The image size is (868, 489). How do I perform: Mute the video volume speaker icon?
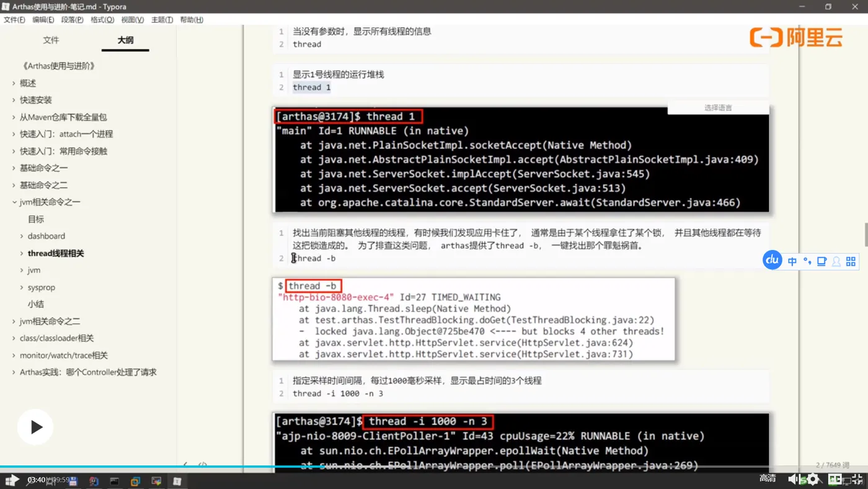[793, 479]
